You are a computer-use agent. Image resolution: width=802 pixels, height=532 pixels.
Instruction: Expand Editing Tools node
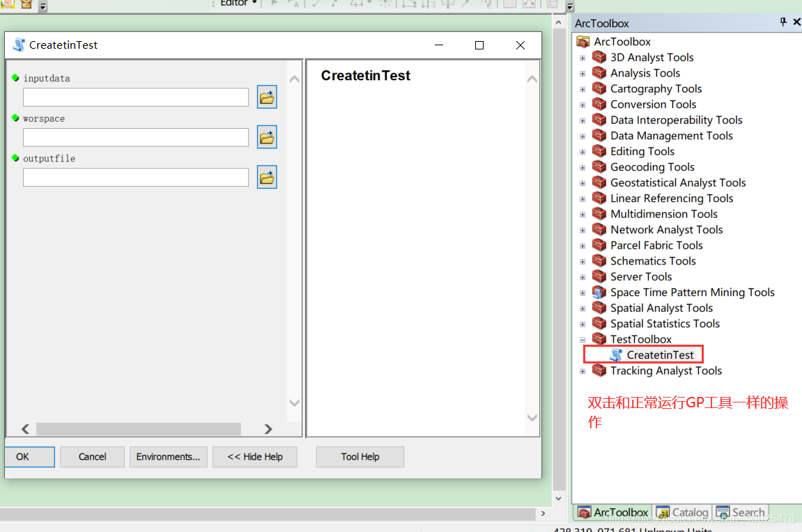[583, 152]
